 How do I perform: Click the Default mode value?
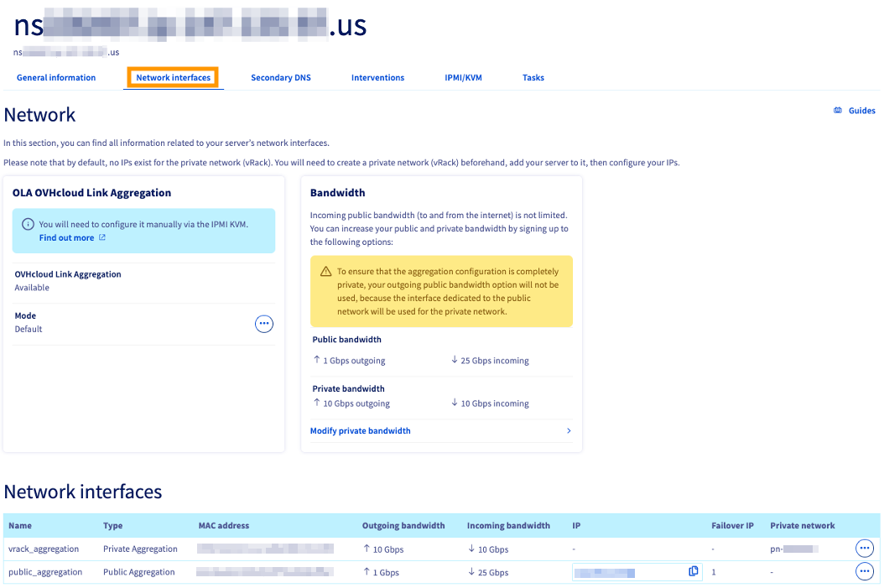coord(29,330)
